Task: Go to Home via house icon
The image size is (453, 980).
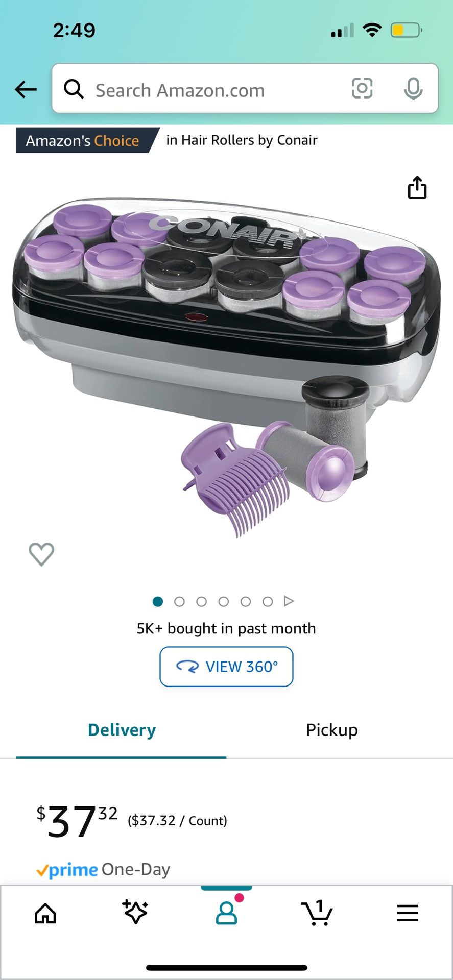Action: [45, 913]
